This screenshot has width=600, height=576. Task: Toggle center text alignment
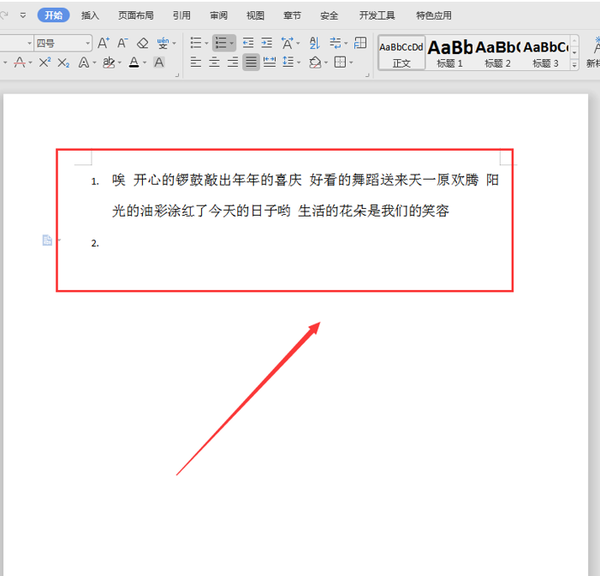(x=213, y=63)
